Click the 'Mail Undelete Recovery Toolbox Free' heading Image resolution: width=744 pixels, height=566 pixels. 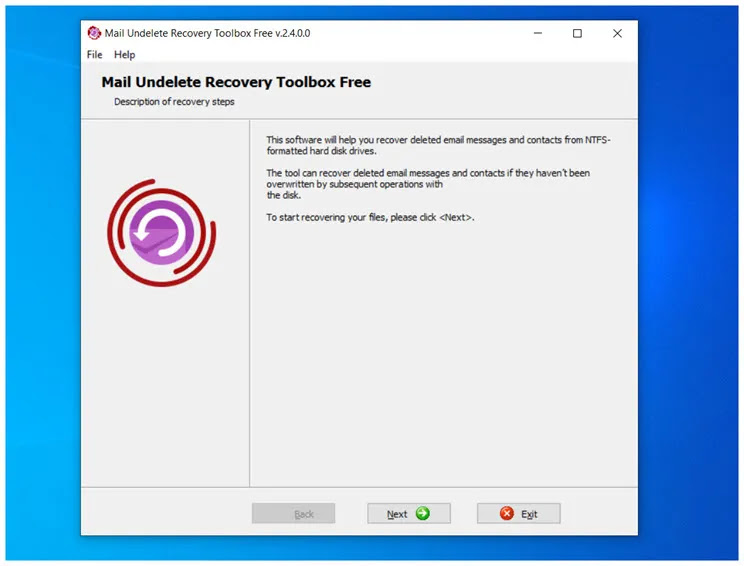pos(236,82)
